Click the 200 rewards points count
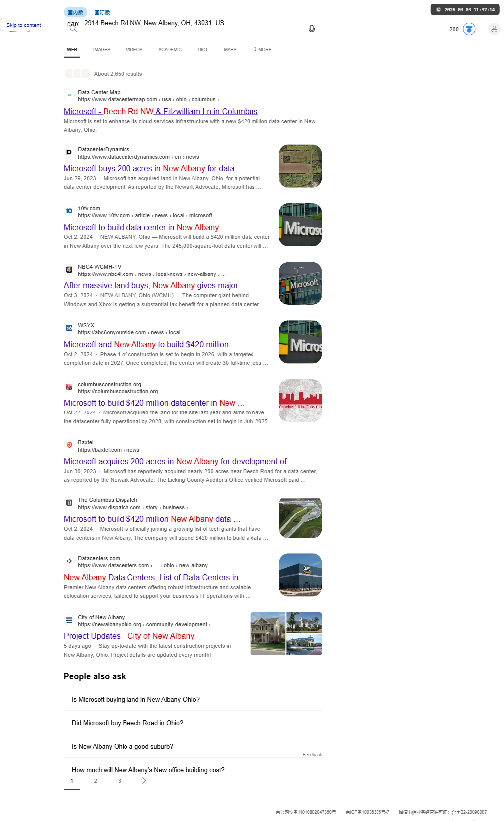Viewport: 504px width, 821px height. click(x=454, y=29)
